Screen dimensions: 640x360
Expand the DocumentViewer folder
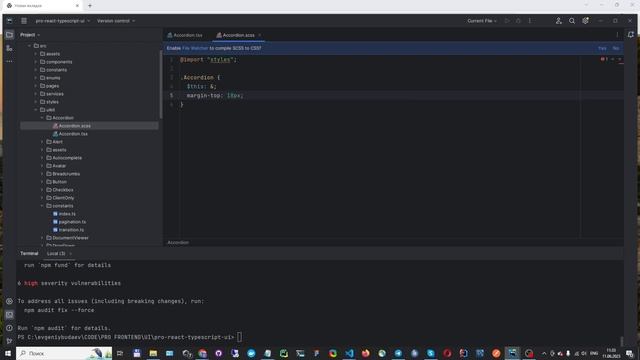42,238
